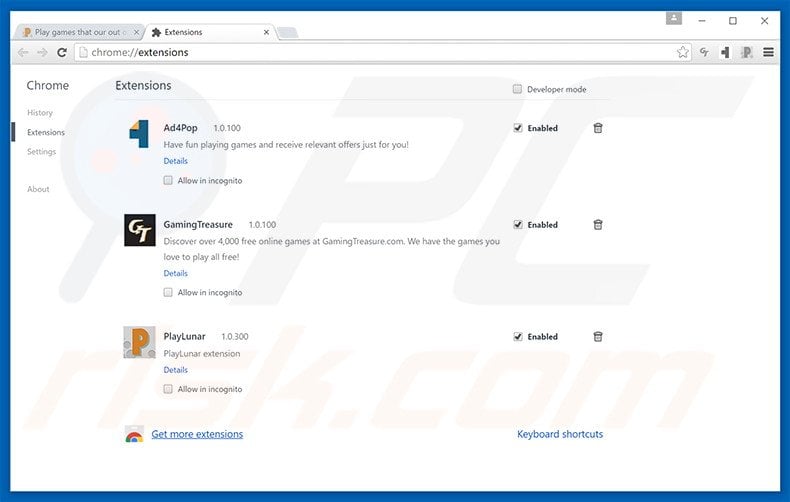Click the 'PlayLunar extension' description text

click(x=202, y=354)
